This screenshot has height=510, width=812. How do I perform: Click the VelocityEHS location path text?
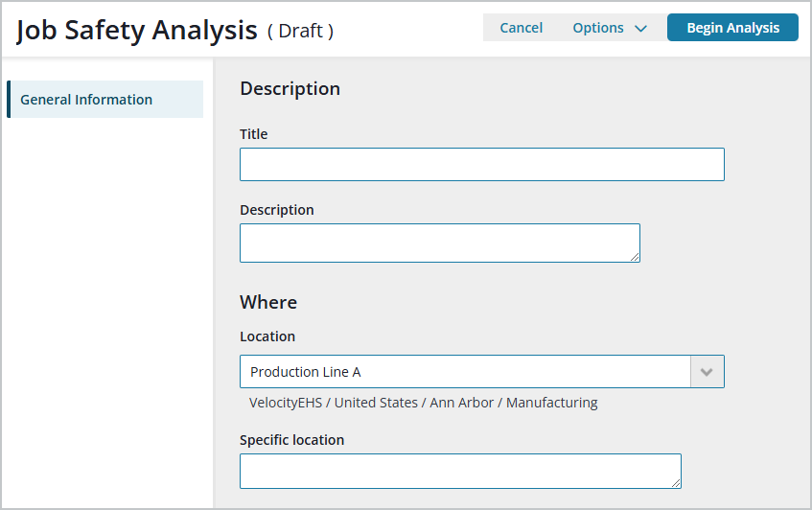pyautogui.click(x=423, y=403)
